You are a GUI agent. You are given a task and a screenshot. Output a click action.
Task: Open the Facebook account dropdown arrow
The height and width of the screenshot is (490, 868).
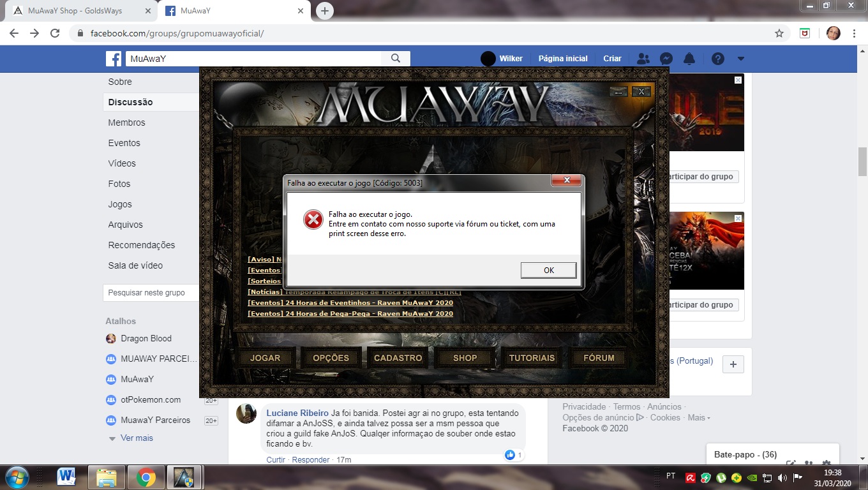point(740,59)
